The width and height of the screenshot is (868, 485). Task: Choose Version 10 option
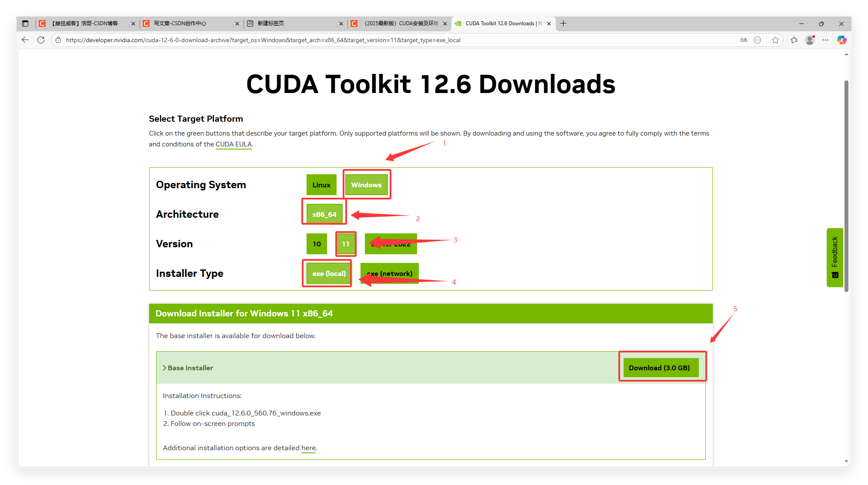(x=317, y=244)
